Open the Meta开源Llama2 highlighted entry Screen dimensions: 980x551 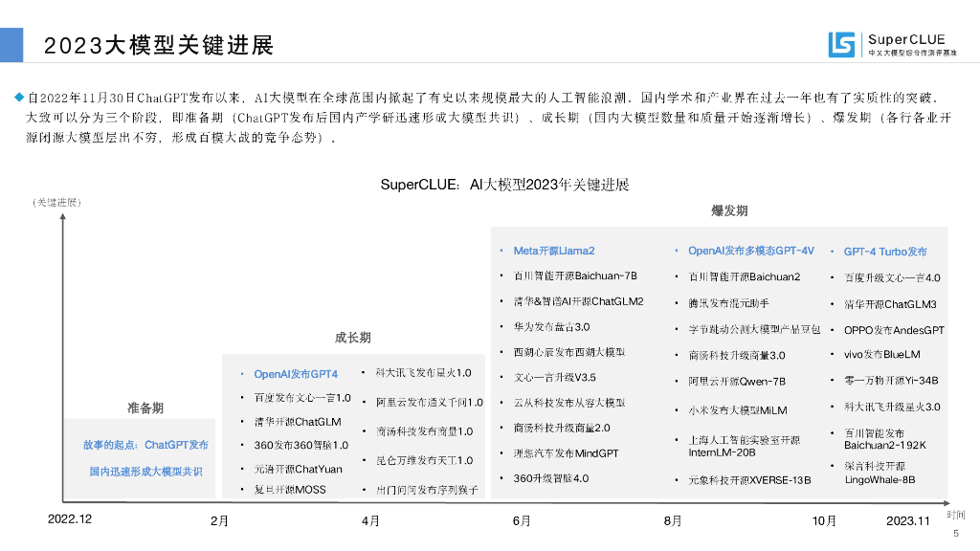pos(554,251)
